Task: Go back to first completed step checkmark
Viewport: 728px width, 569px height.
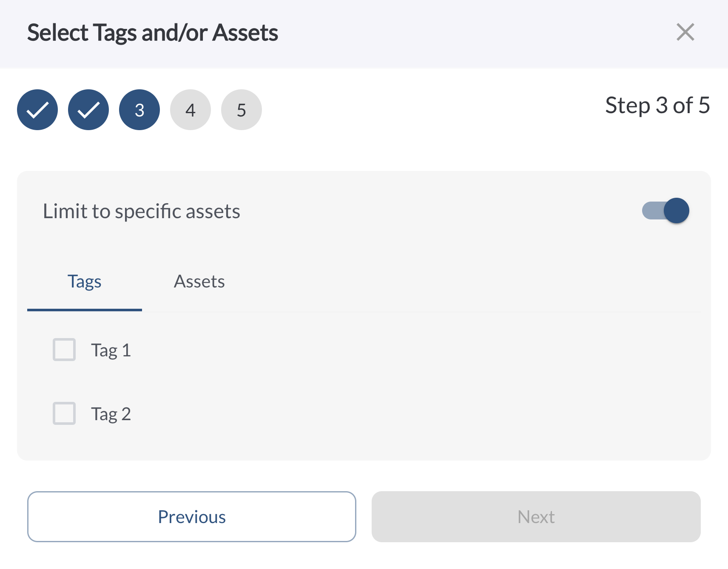Action: (37, 110)
